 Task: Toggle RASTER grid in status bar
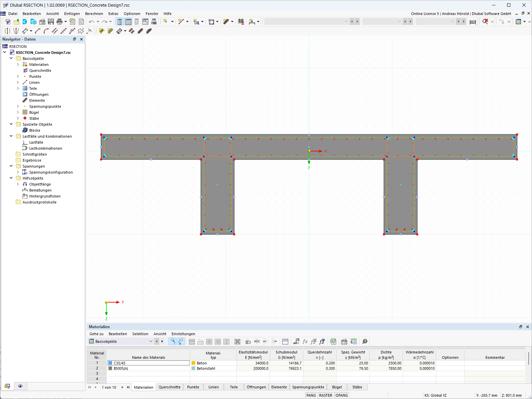(326, 395)
